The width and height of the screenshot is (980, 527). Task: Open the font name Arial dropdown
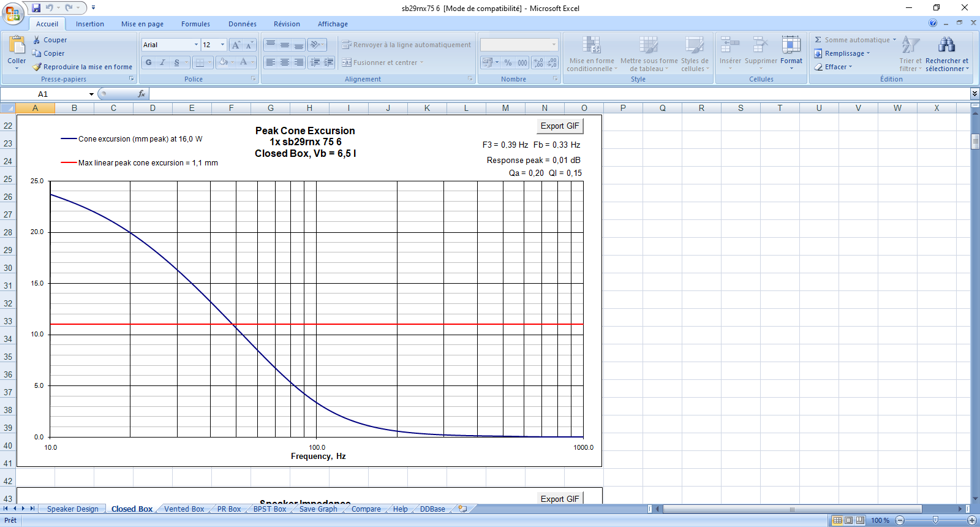196,45
